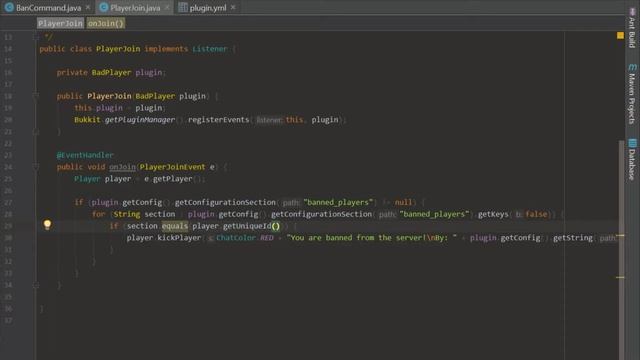Click the onJoin() breadcrumb
The height and width of the screenshot is (360, 640).
[x=106, y=23]
